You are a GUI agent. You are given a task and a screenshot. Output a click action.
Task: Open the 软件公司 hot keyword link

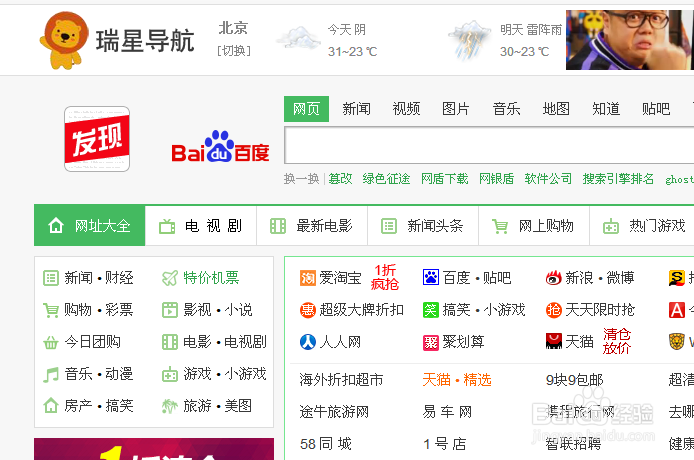[548, 178]
